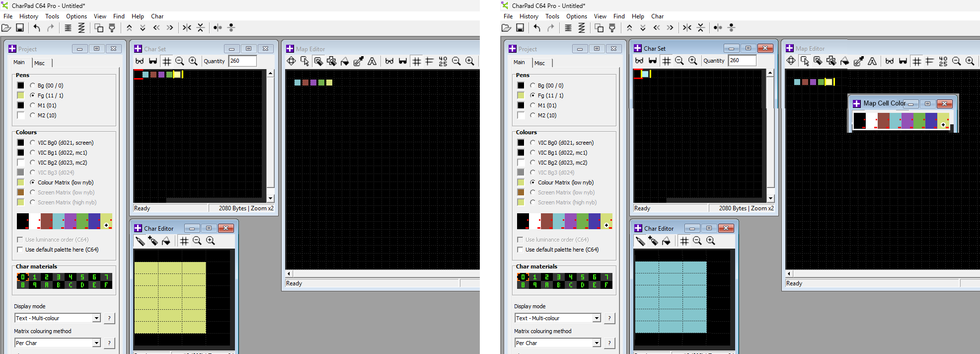Open Char menu in right CharPad window
980x354 pixels.
click(658, 16)
